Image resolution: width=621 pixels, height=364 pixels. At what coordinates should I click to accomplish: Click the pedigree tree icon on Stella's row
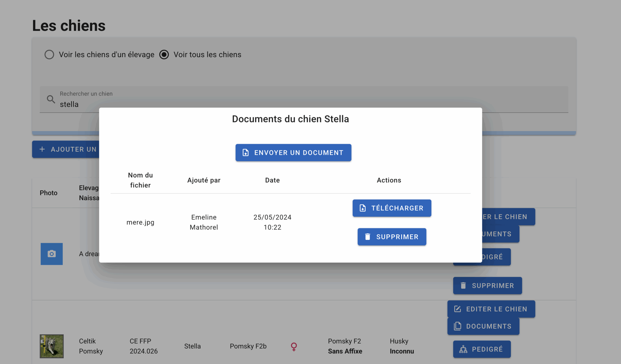click(x=463, y=349)
